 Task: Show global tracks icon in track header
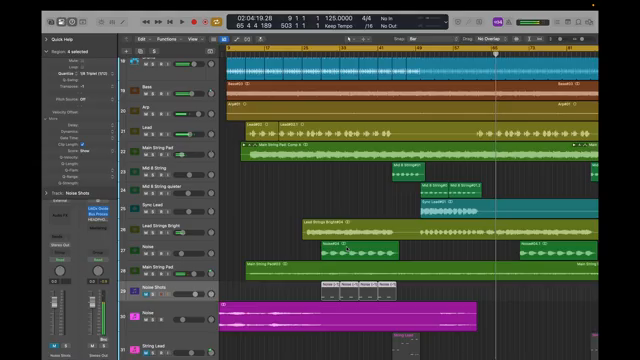pos(210,51)
